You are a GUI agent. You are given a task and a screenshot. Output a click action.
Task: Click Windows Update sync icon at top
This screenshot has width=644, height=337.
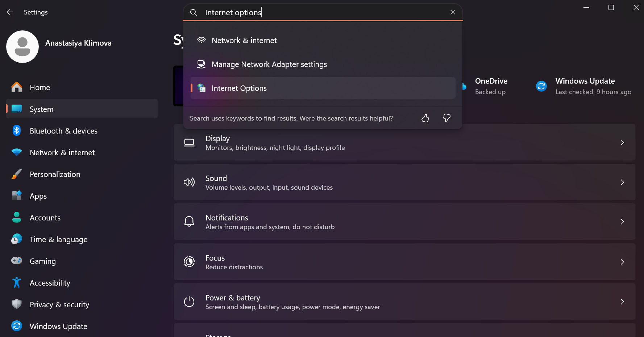[541, 86]
